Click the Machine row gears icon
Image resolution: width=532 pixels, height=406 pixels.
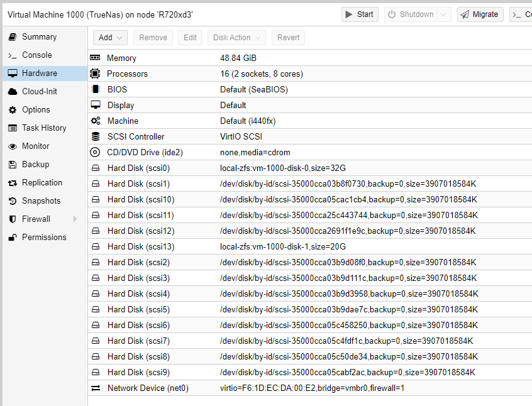click(96, 121)
